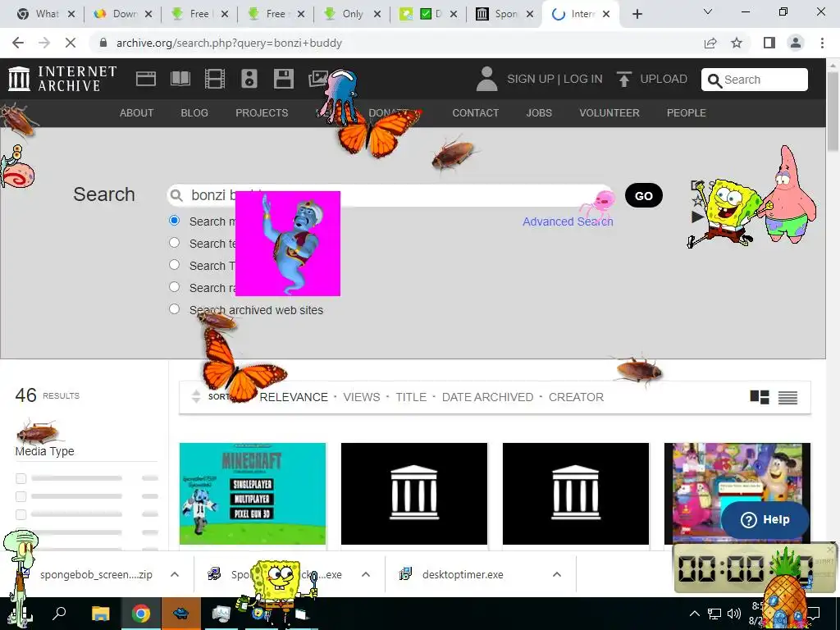The image size is (840, 630).
Task: Bookmark this page with star icon
Action: tap(737, 43)
